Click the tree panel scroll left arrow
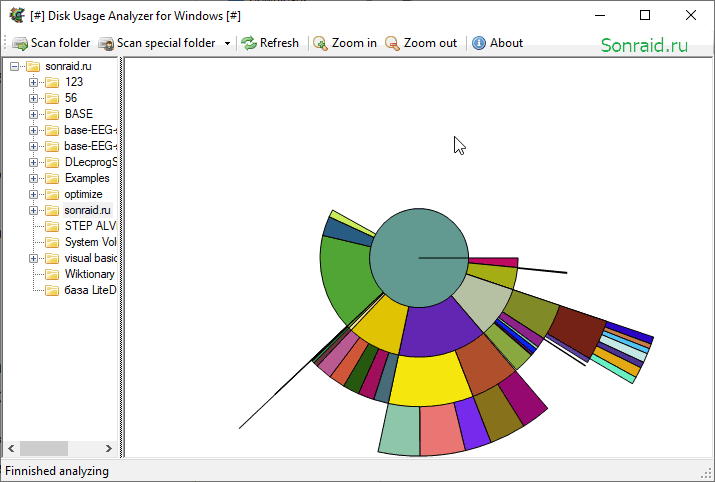The height and width of the screenshot is (482, 715). pyautogui.click(x=11, y=449)
